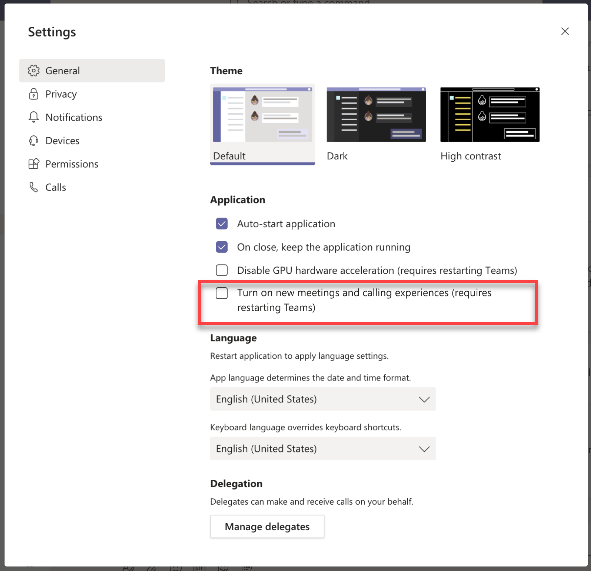Click the Notifications bell icon

click(x=34, y=117)
